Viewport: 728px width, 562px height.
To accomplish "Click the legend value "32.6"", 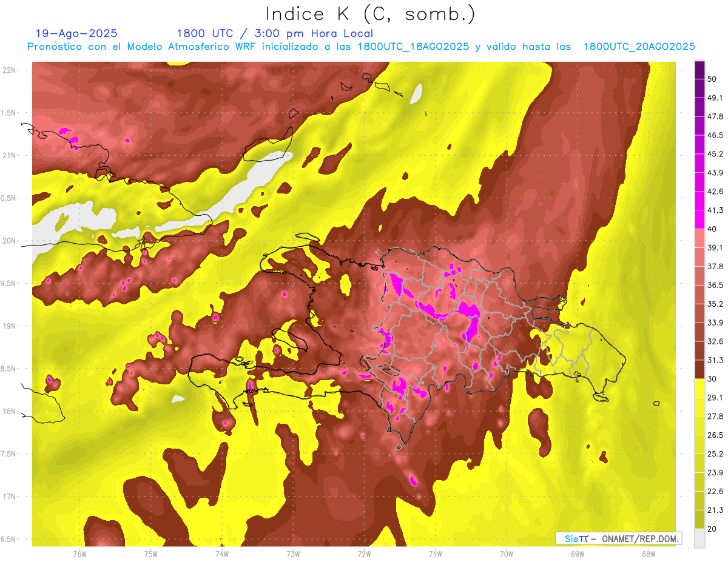I will [x=715, y=341].
